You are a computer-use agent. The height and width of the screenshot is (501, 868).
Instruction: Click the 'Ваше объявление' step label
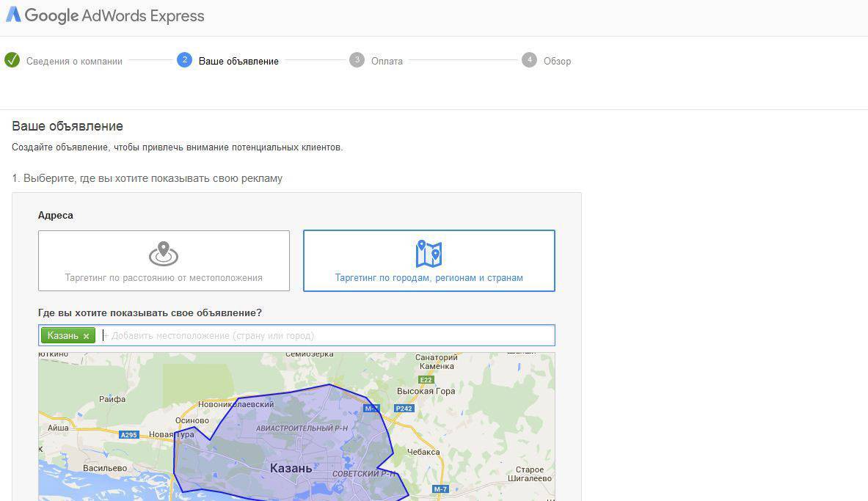(x=238, y=62)
